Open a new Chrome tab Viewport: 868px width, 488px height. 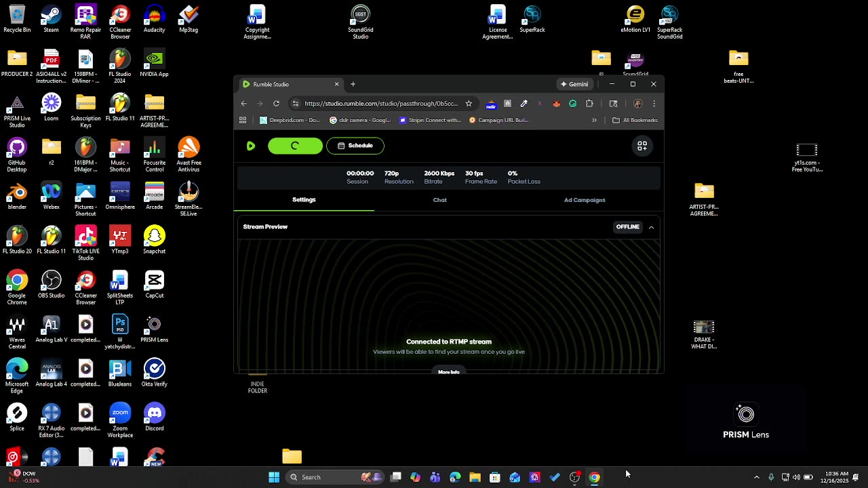point(353,84)
